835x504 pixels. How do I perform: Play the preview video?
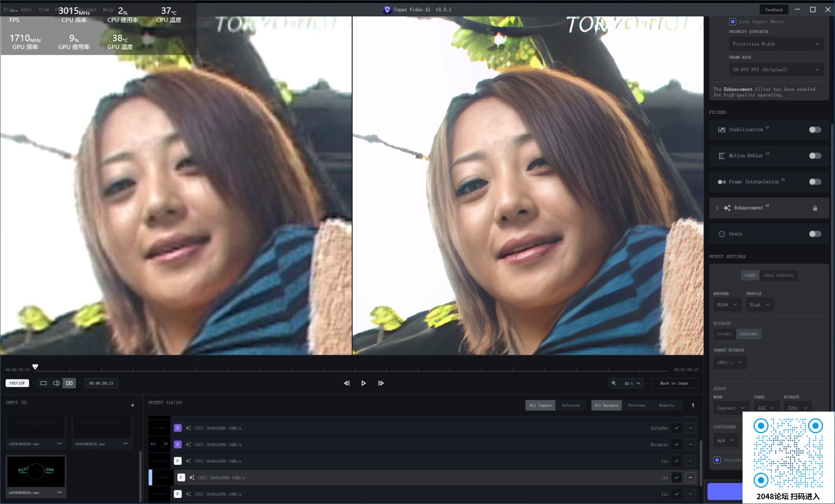point(363,383)
